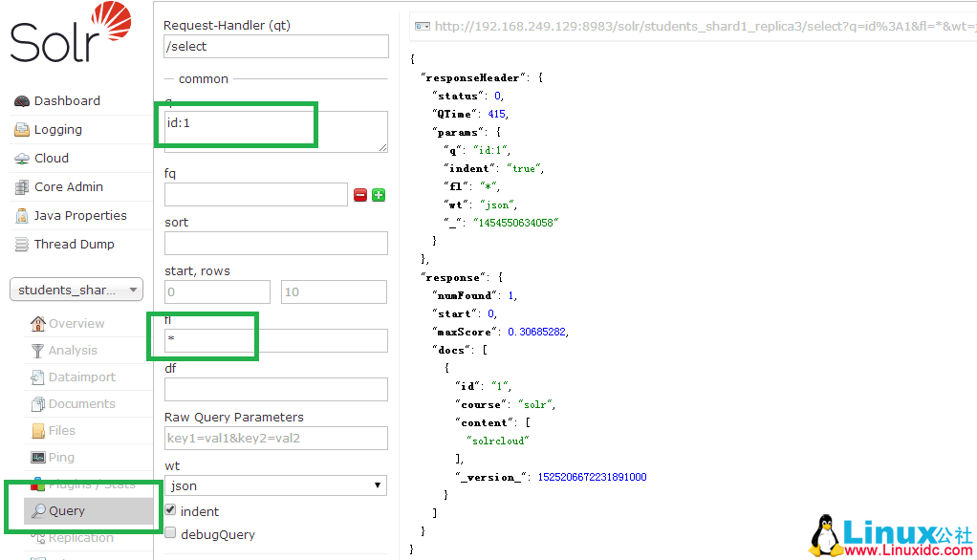Select Query in the core menu
Viewport: 977px width, 560px height.
(x=67, y=511)
